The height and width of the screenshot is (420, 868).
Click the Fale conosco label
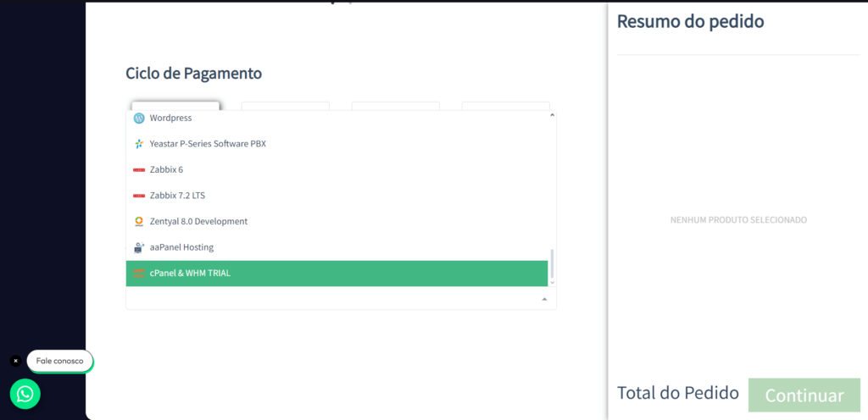tap(60, 361)
